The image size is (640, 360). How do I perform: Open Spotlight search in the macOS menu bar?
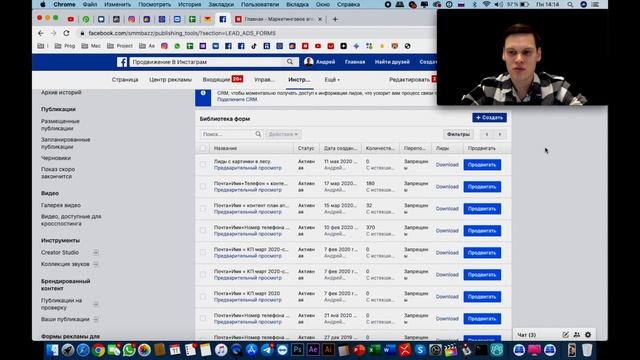pos(570,4)
